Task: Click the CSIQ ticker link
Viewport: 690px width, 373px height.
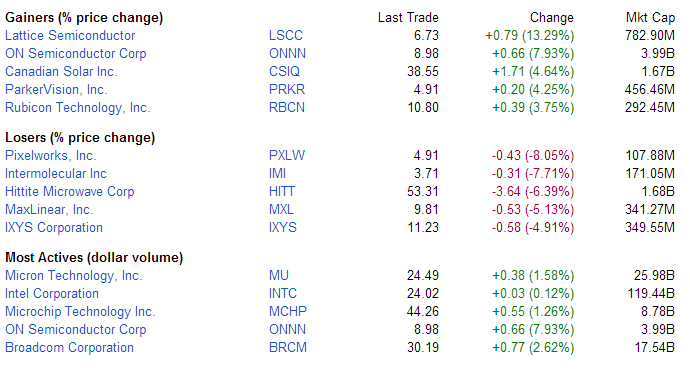Action: pos(284,71)
